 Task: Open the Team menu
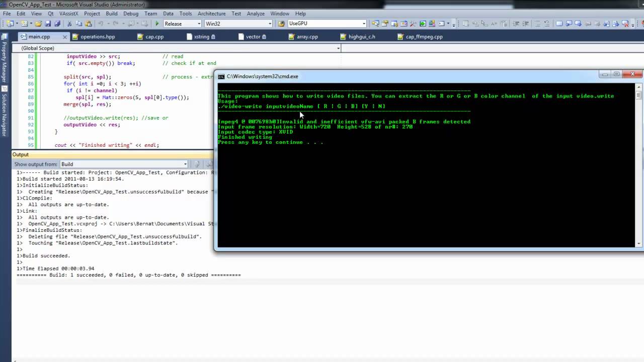(x=151, y=14)
